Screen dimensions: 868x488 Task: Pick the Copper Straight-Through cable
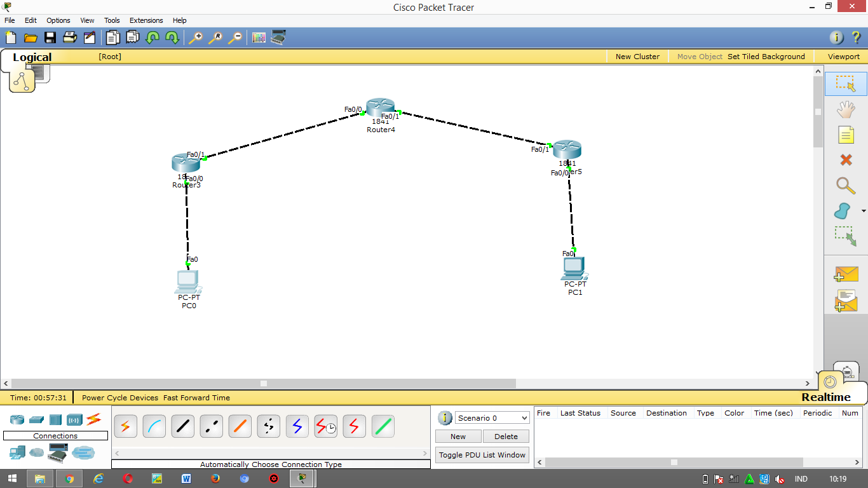(x=182, y=426)
